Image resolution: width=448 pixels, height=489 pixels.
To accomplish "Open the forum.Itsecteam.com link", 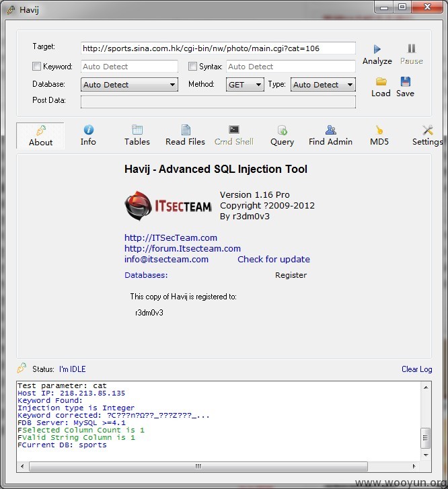I will (182, 249).
